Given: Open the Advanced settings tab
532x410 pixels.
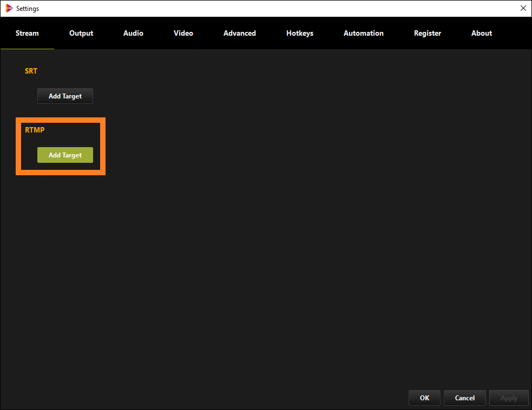Looking at the screenshot, I should click(x=239, y=33).
